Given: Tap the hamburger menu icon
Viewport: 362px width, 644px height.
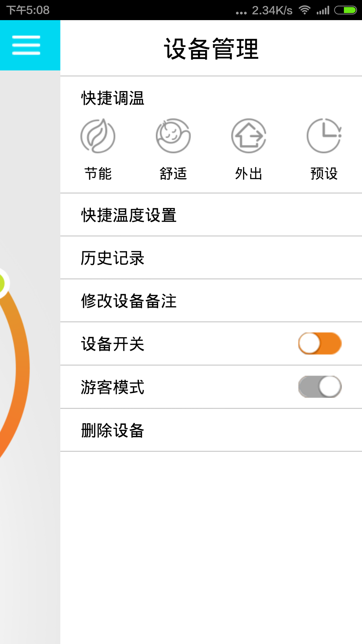Looking at the screenshot, I should click(26, 45).
